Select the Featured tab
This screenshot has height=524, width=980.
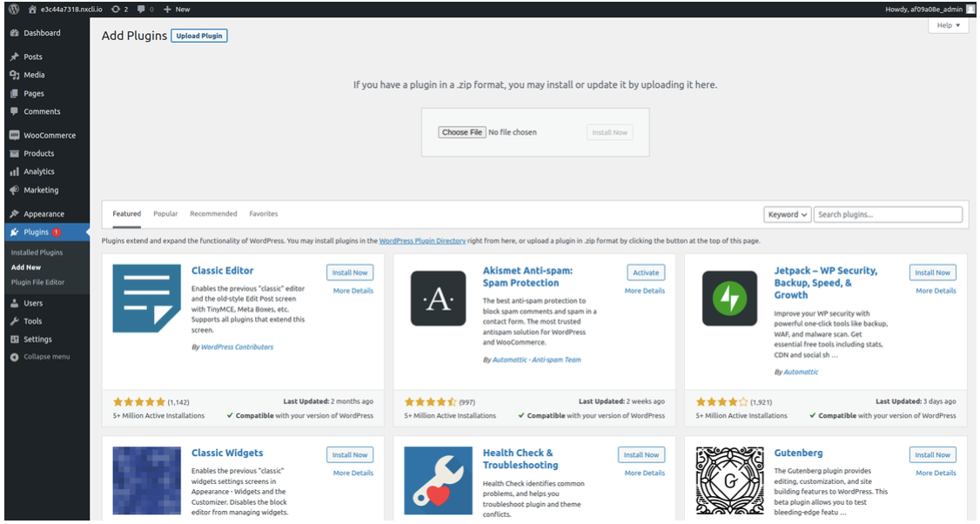pyautogui.click(x=127, y=214)
